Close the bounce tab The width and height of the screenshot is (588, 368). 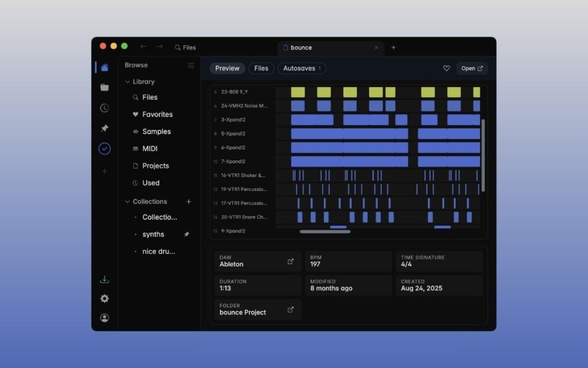(376, 47)
